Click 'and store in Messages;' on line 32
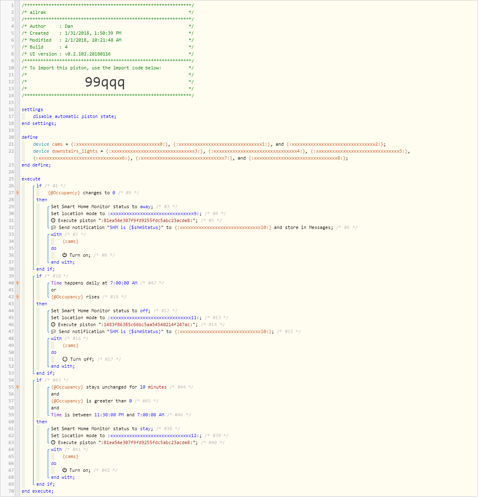 tap(303, 228)
